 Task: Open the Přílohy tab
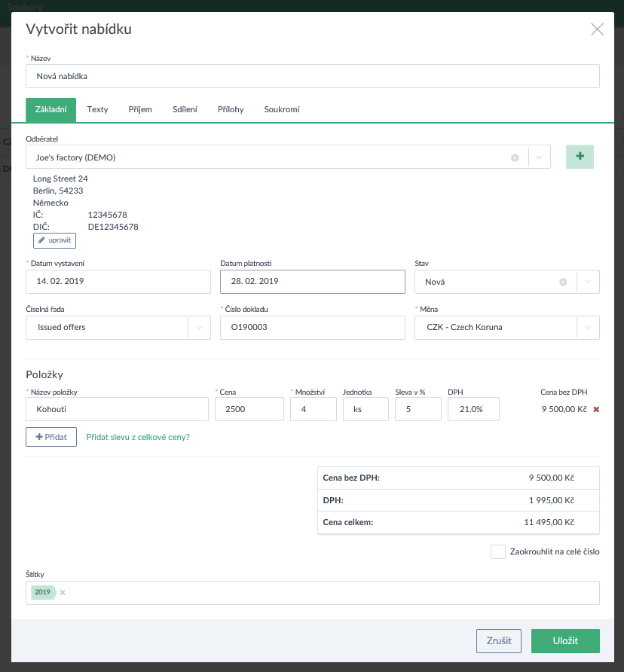[231, 109]
